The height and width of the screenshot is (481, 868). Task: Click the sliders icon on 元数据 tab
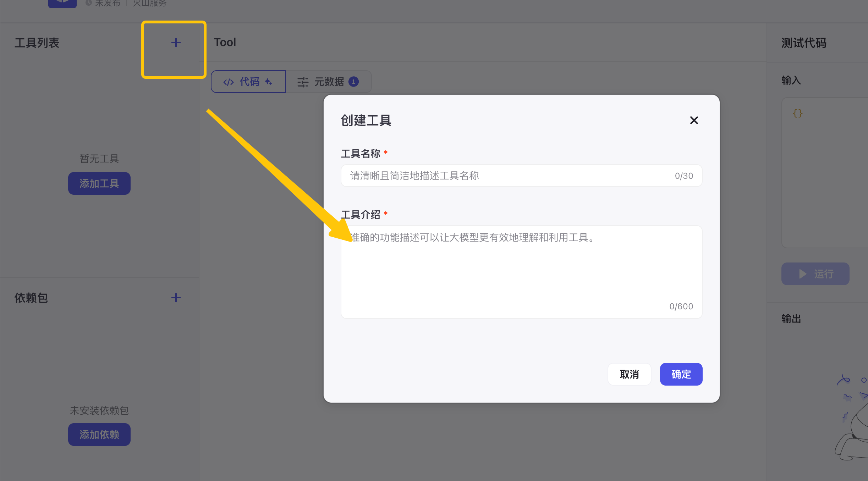[303, 82]
